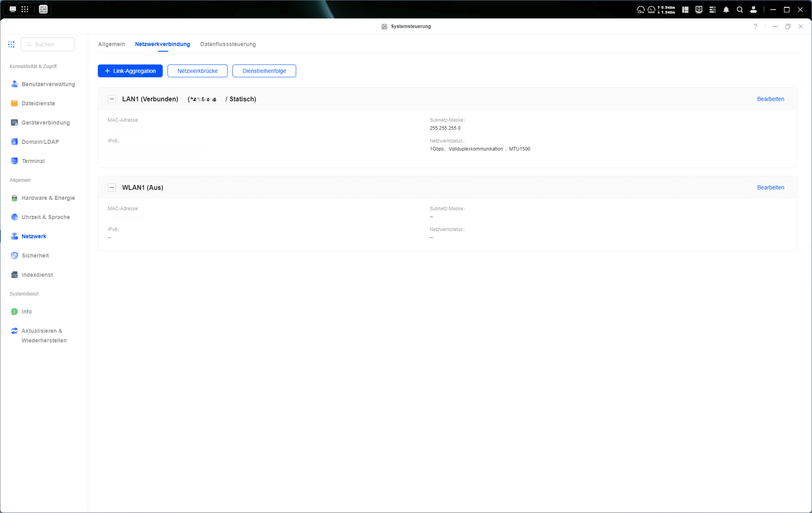Select the Terminal sidebar item
The width and height of the screenshot is (812, 513).
point(33,161)
